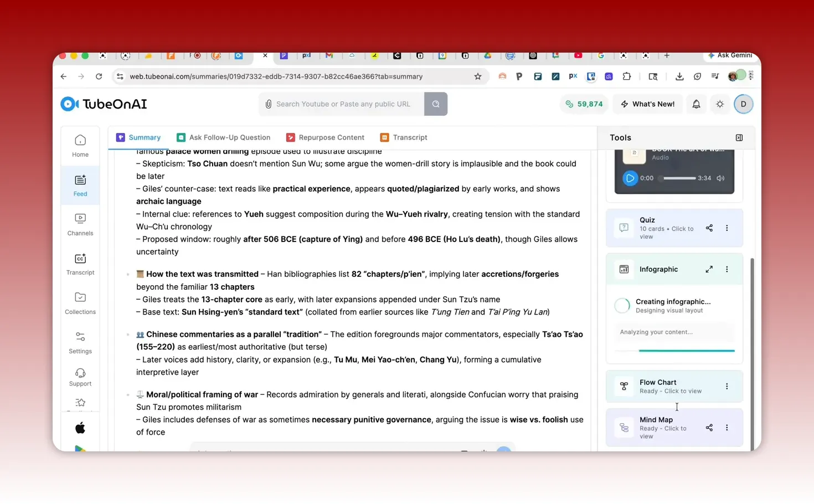This screenshot has width=814, height=504.
Task: Open Settings from the sidebar
Action: tap(80, 343)
